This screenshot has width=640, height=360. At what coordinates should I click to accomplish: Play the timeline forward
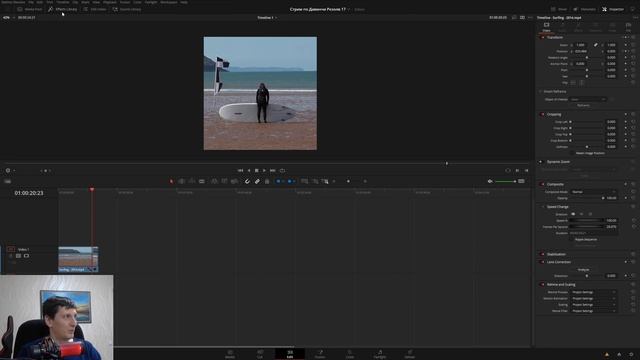[x=264, y=171]
